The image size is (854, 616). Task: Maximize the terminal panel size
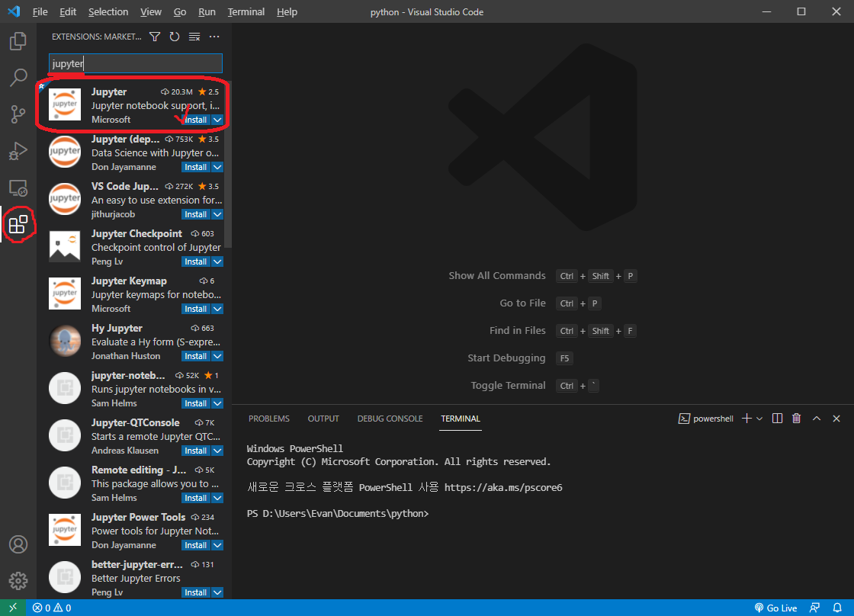[817, 419]
